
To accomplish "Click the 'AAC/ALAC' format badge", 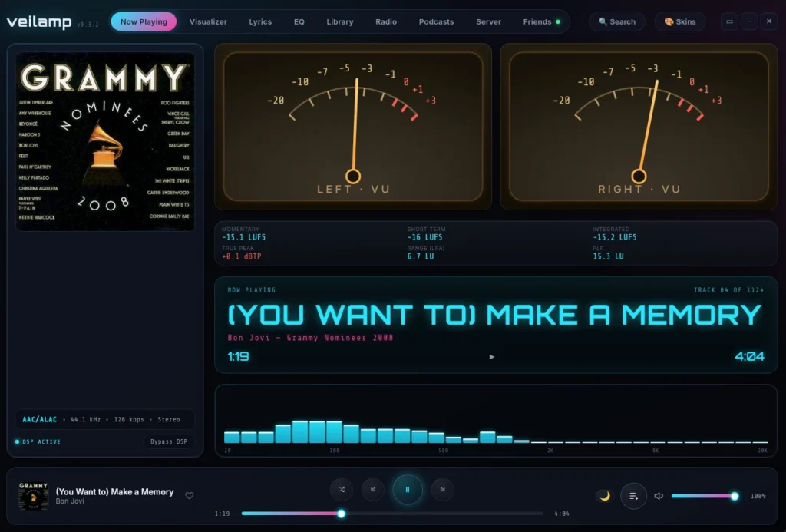I will click(40, 420).
